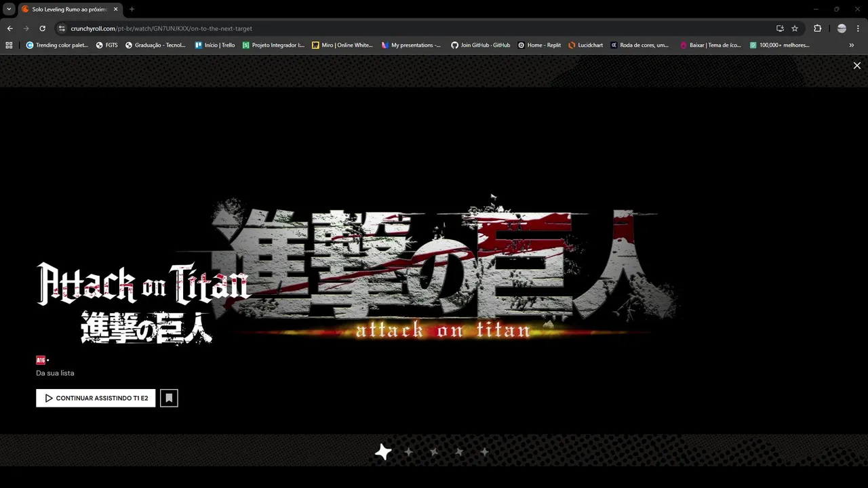Open the Graduação - Tecnol... bookmark
This screenshot has height=488, width=868.
pyautogui.click(x=155, y=45)
